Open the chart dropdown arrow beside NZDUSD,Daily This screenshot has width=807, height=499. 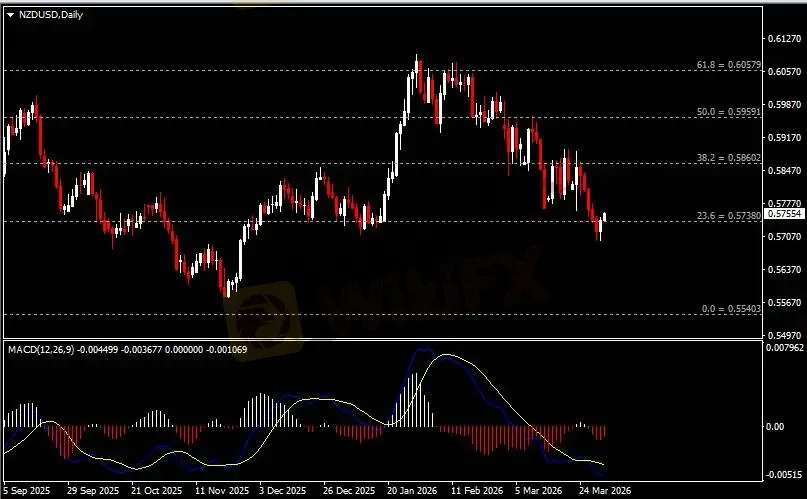pos(10,15)
